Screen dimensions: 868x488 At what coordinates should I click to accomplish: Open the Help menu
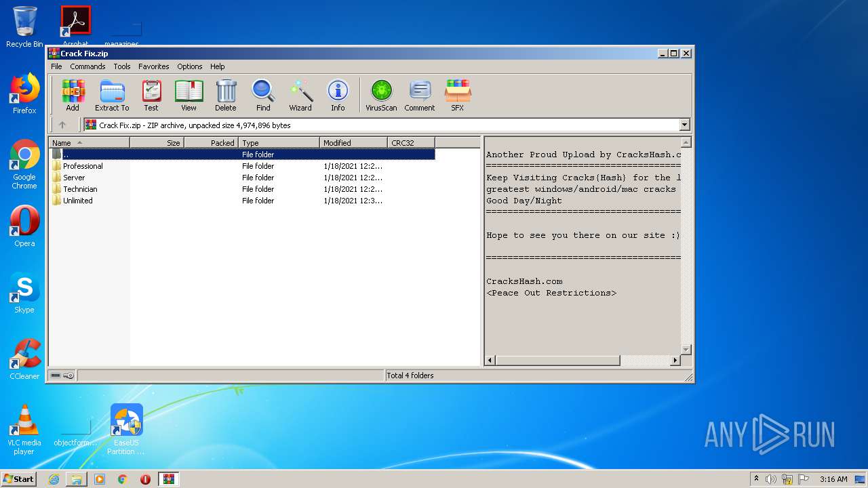click(217, 66)
